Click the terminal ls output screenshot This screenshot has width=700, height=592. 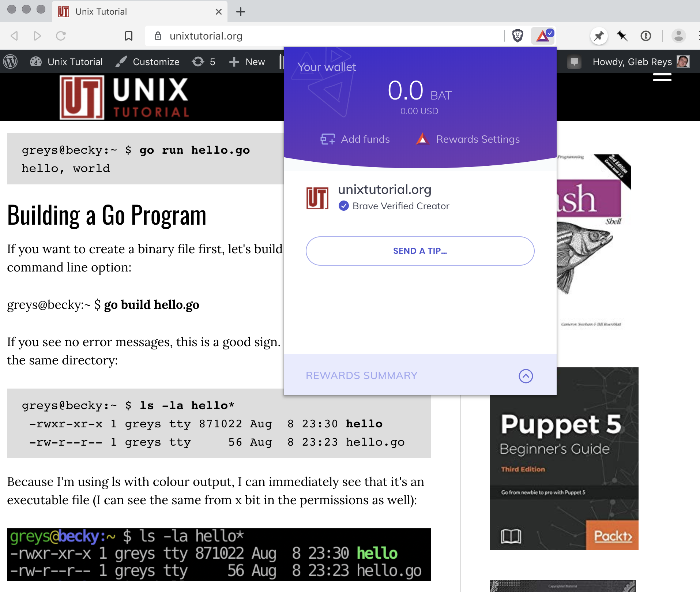point(219,554)
